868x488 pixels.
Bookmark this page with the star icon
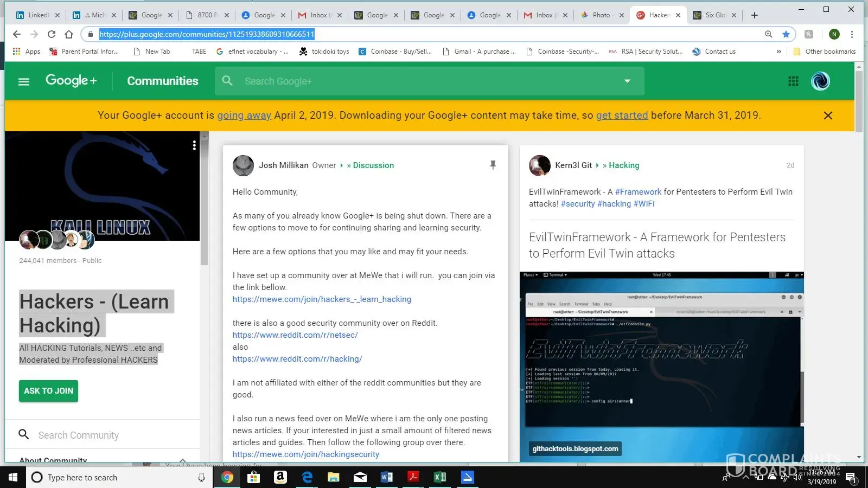click(x=786, y=34)
